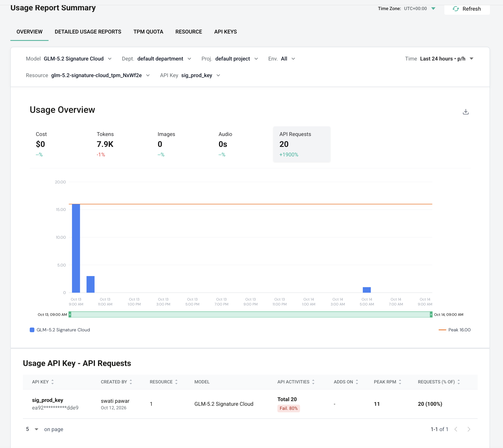Open the Resource glm-5.2-signature-cloud dropdown
Viewport: 503px width, 448px height.
(x=88, y=75)
